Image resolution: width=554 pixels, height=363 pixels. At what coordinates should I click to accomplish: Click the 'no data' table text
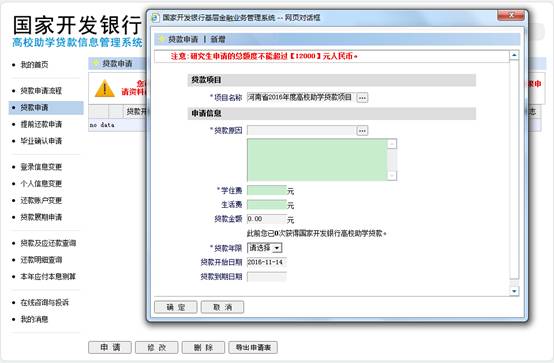[x=102, y=125]
